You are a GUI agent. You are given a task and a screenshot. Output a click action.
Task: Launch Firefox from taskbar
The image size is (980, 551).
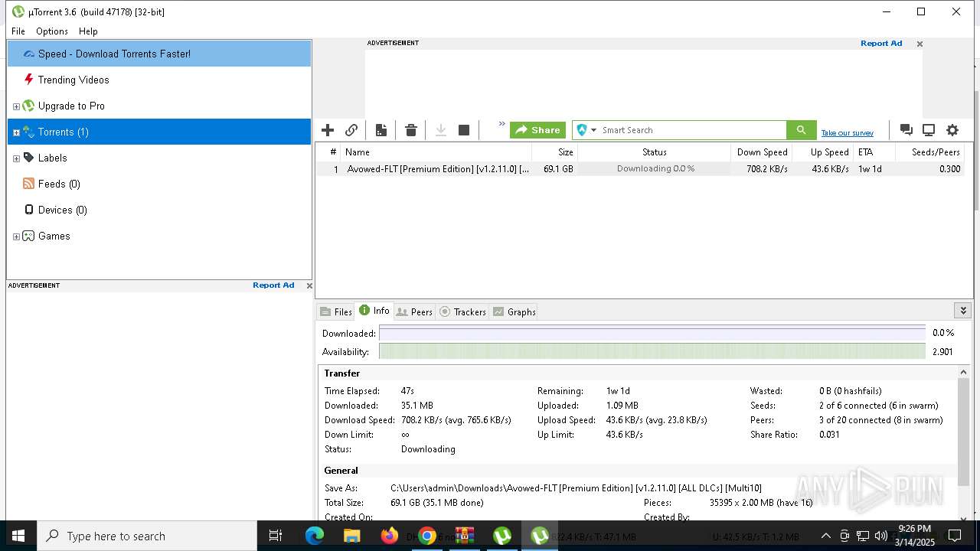pos(390,536)
